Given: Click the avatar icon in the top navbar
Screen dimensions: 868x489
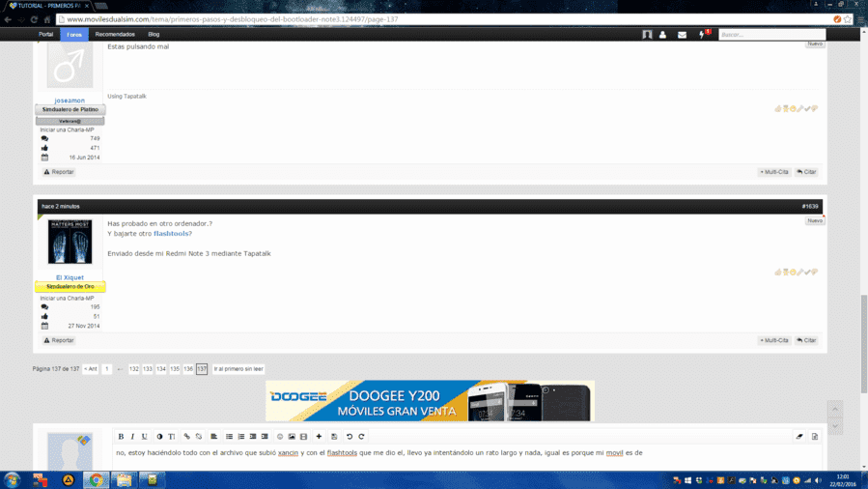Looking at the screenshot, I should pos(647,35).
